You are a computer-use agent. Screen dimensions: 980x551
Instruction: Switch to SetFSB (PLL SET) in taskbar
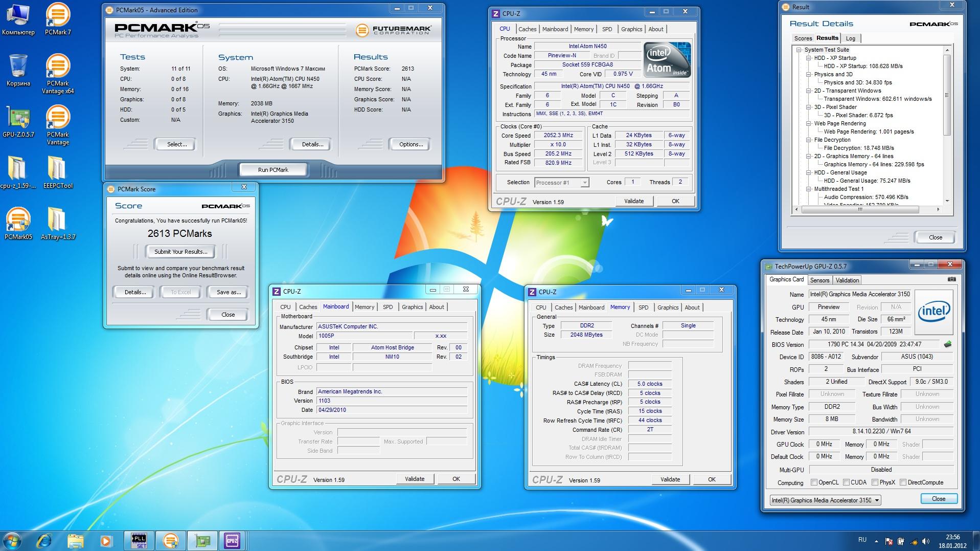tap(139, 540)
